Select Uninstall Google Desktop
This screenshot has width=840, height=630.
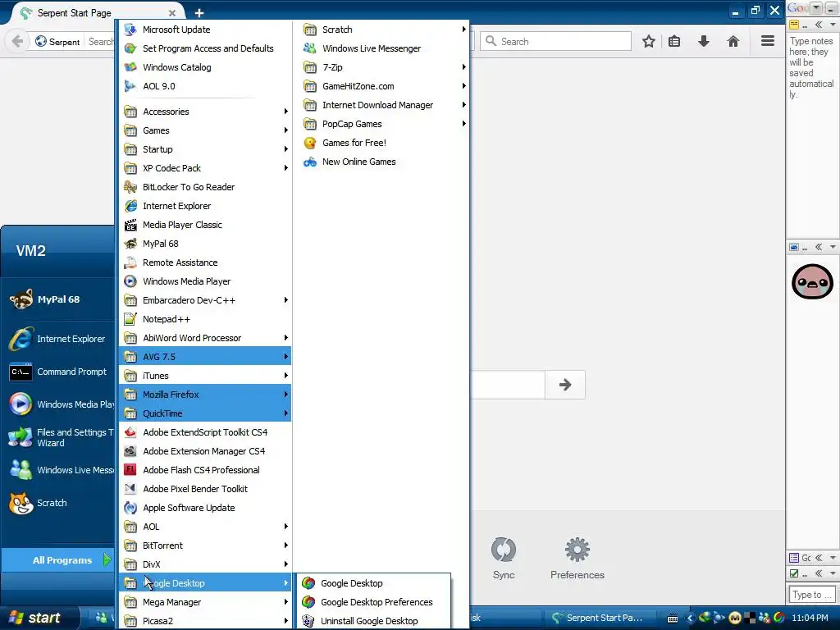(374, 621)
